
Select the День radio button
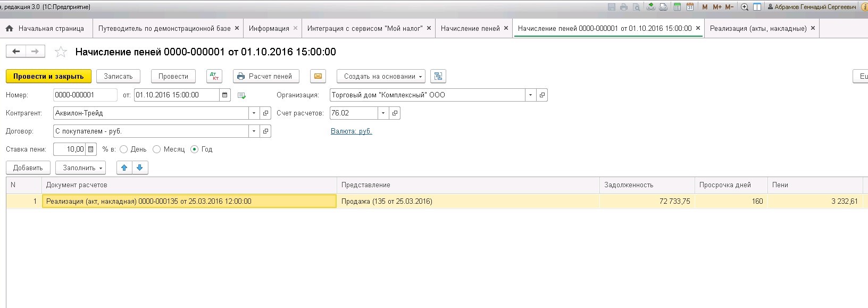pyautogui.click(x=124, y=149)
